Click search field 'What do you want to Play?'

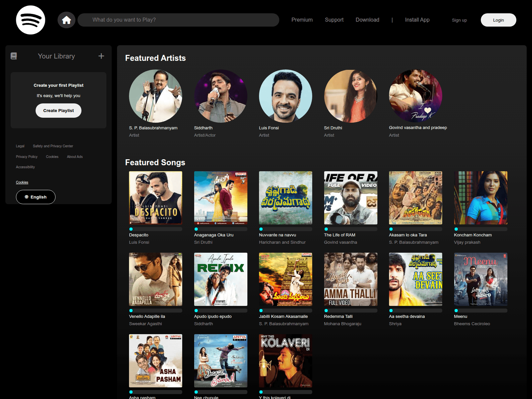[178, 20]
